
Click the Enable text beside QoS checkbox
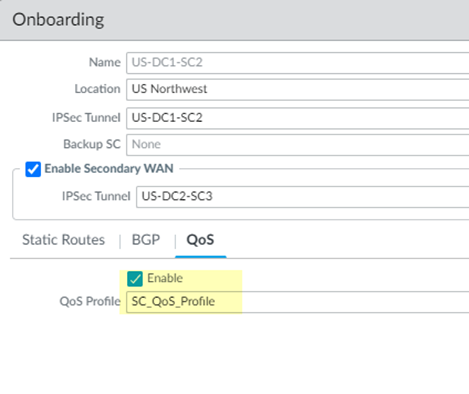(x=165, y=278)
